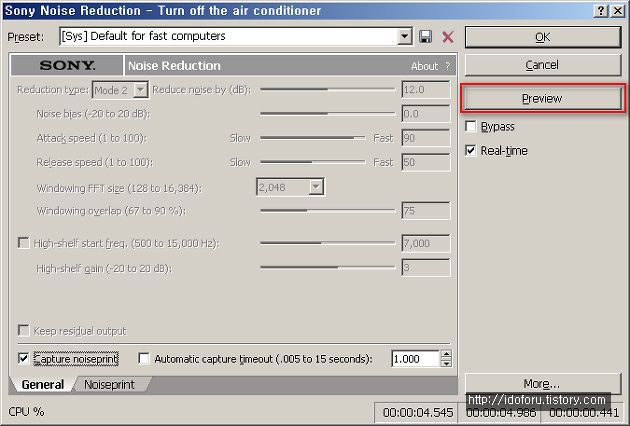Save the current preset with the disk icon
The height and width of the screenshot is (426, 630).
(x=425, y=37)
